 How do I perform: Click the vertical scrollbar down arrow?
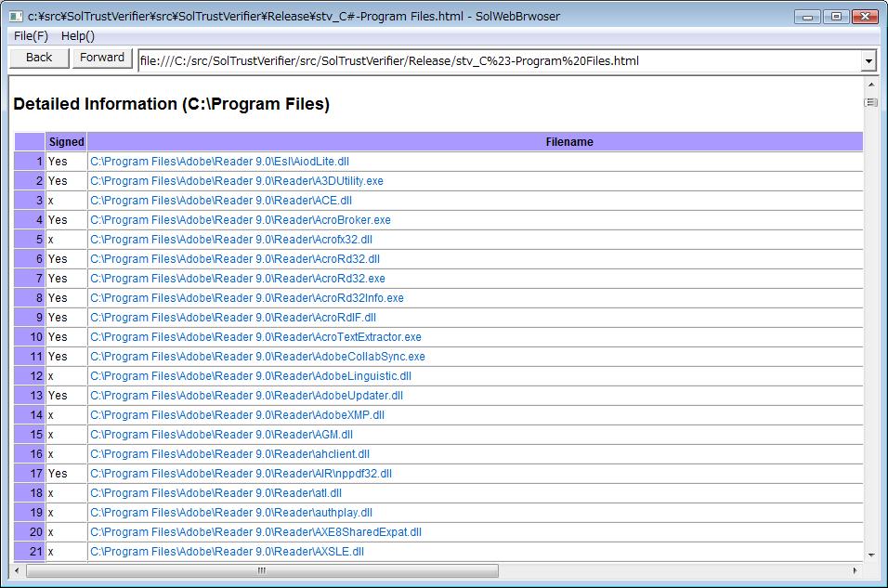(871, 555)
